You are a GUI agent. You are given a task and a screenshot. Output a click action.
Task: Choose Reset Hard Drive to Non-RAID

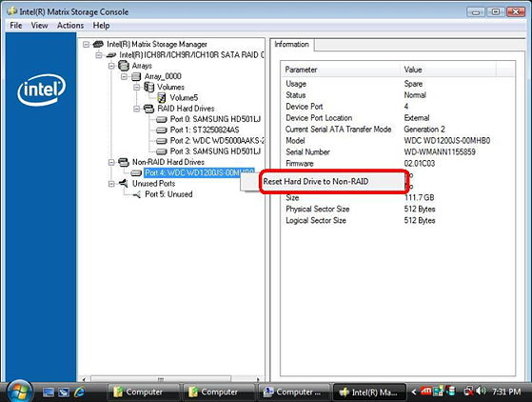(316, 182)
